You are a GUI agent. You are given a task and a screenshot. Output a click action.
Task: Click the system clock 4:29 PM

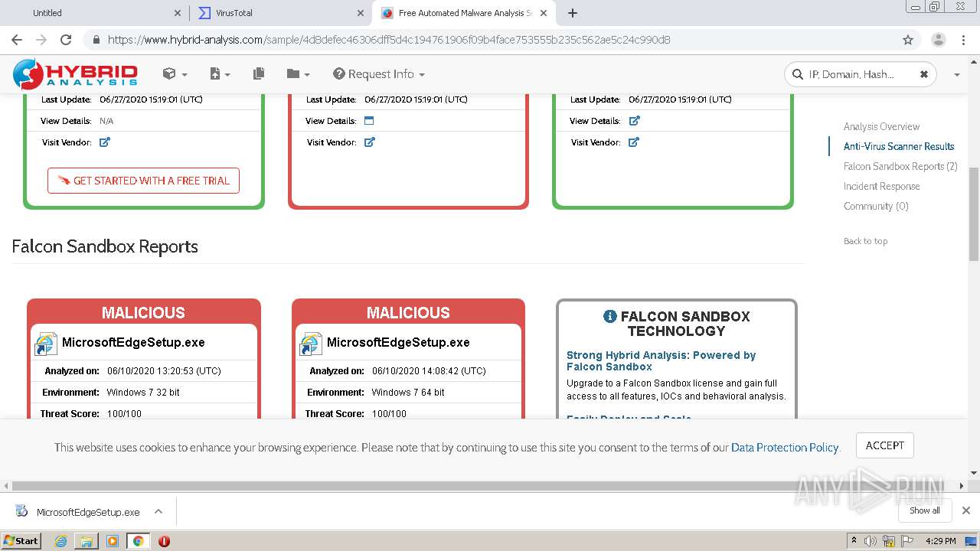click(940, 541)
